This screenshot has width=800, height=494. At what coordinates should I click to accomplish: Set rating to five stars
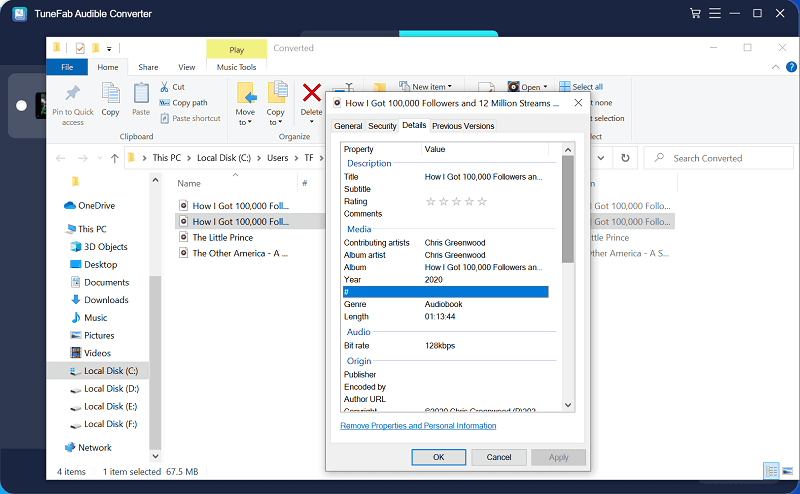point(482,202)
